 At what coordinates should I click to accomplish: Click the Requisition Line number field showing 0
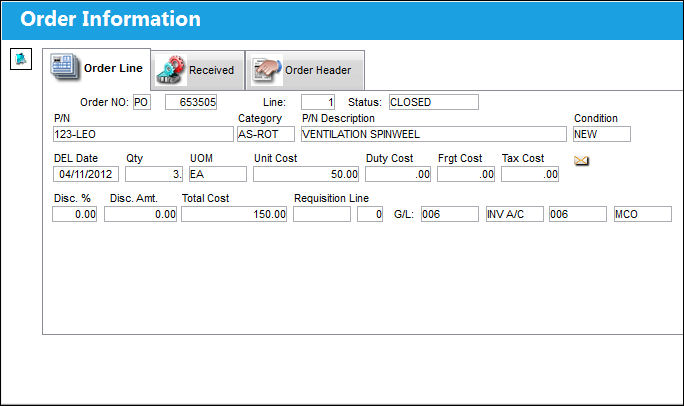click(x=370, y=214)
